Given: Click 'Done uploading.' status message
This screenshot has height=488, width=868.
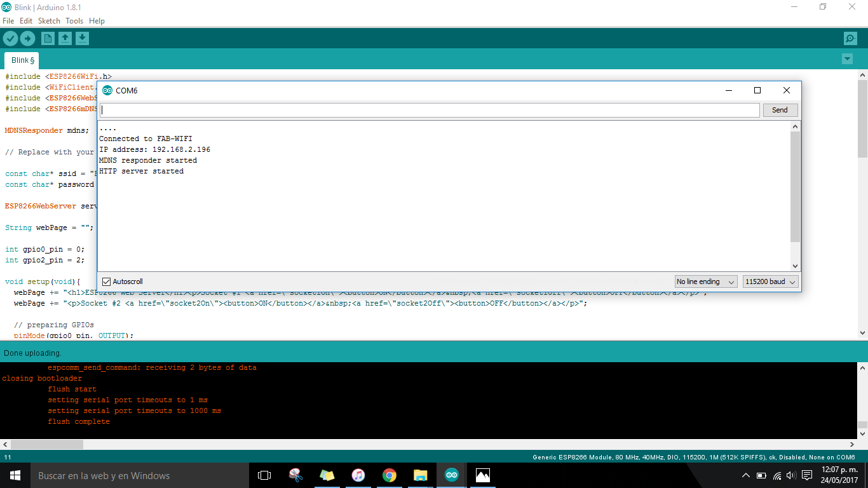Looking at the screenshot, I should coord(32,353).
